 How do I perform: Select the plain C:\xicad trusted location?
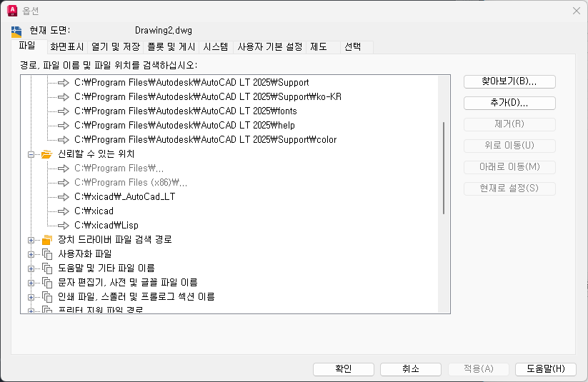[x=94, y=211]
